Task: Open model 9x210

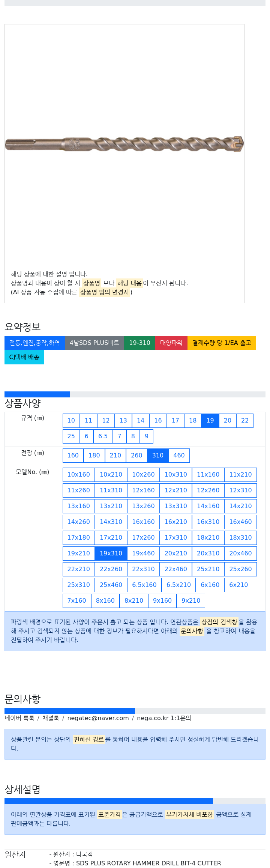Action: (191, 600)
